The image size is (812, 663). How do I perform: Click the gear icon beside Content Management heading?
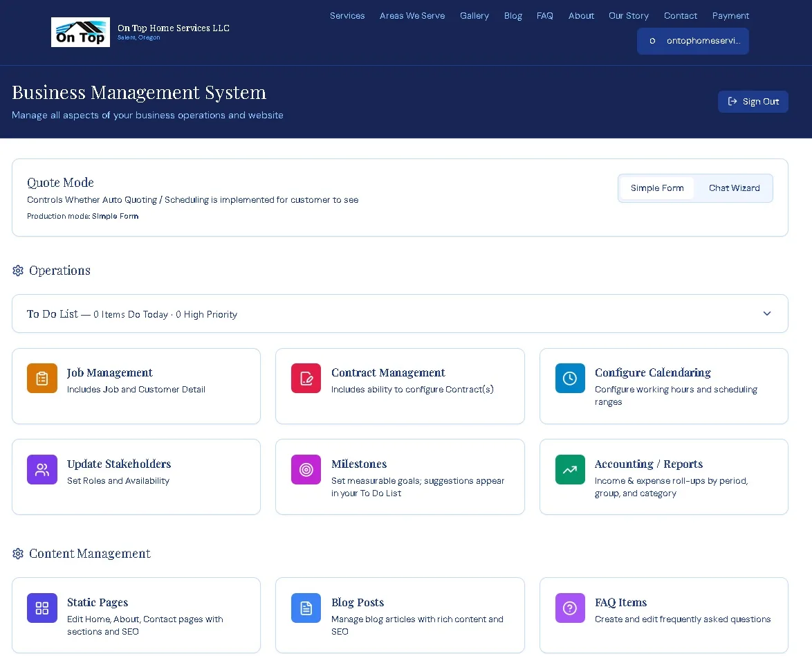click(x=18, y=554)
